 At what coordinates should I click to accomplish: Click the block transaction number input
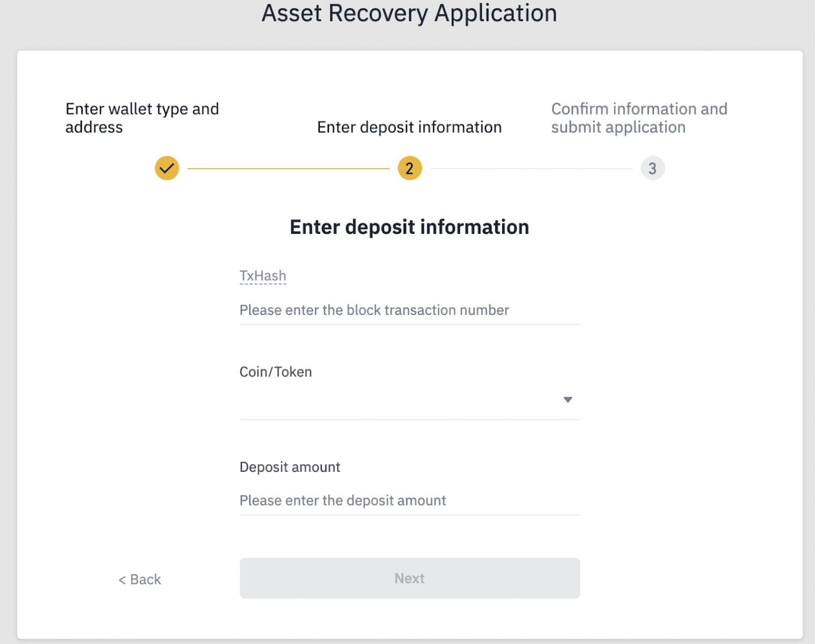(x=409, y=311)
